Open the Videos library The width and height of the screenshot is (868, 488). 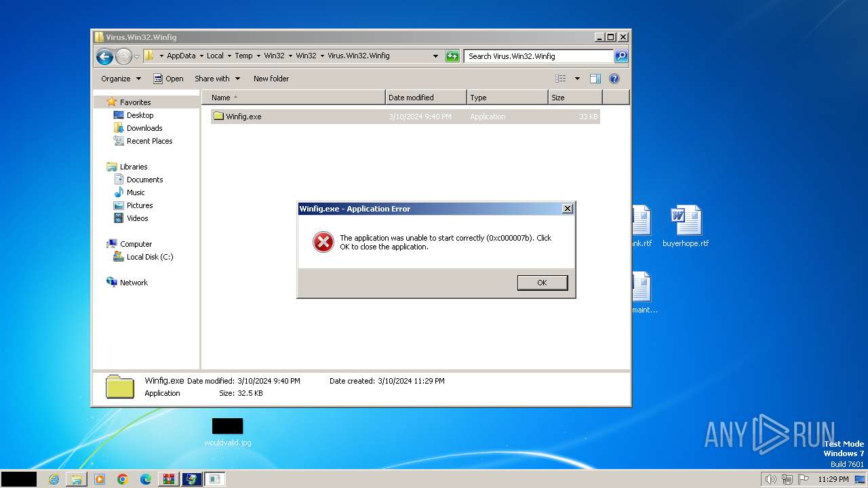point(137,218)
